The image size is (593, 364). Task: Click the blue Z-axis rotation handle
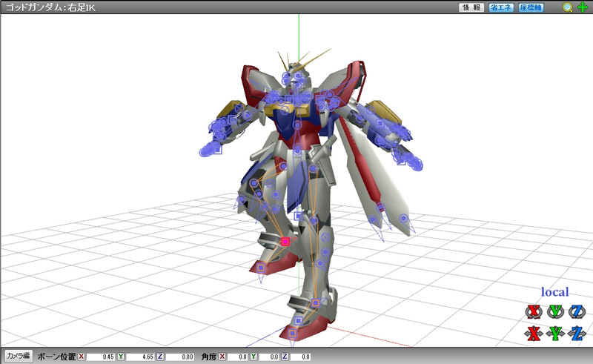(577, 311)
